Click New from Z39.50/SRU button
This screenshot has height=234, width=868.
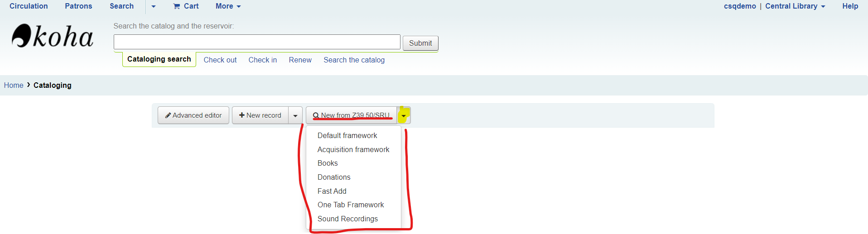coord(352,115)
